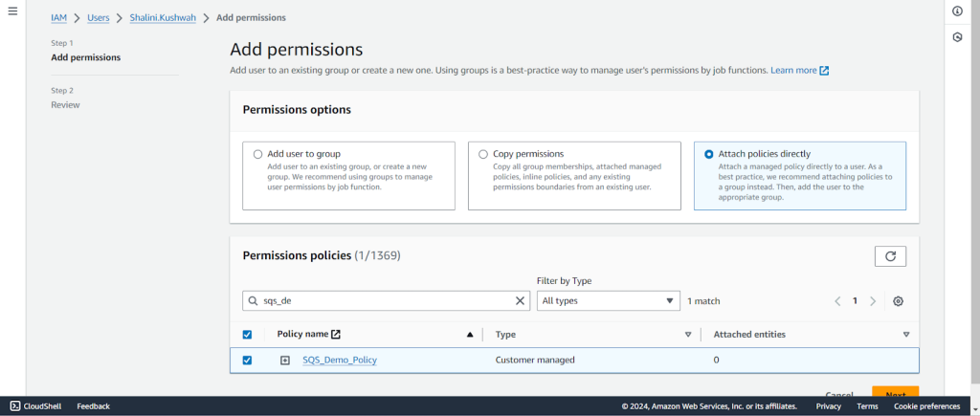Go to next page arrow
Screen dimensions: 980x416
click(x=873, y=301)
